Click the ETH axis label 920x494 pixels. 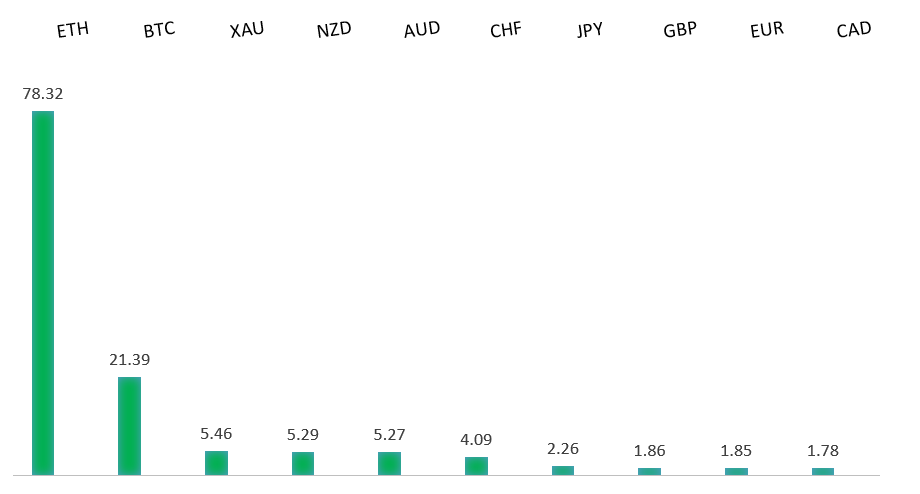coord(72,30)
